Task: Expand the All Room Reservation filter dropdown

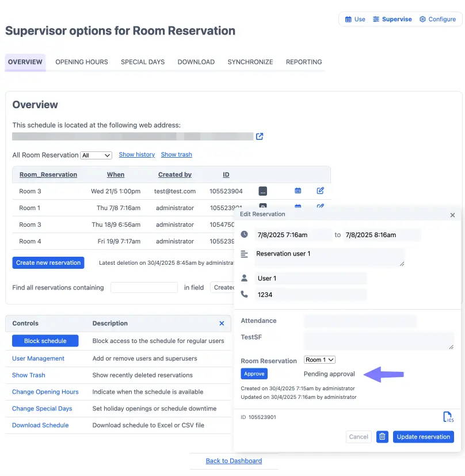Action: pos(96,155)
